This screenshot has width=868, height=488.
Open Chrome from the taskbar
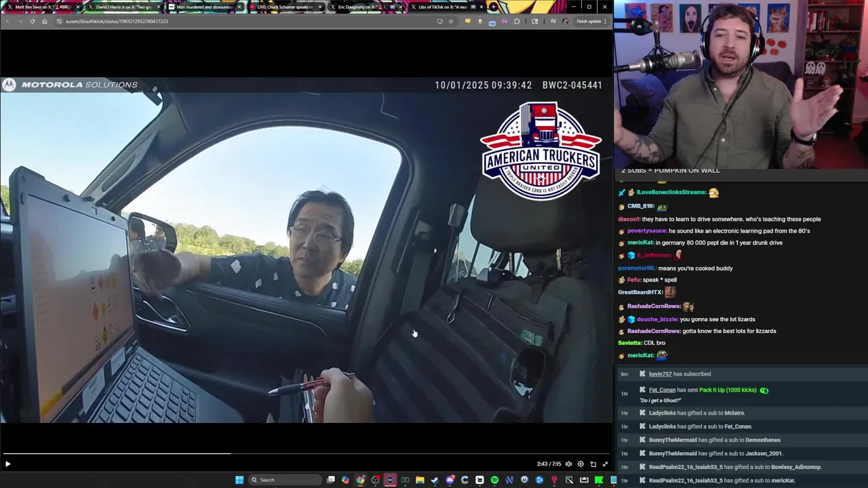[360, 480]
